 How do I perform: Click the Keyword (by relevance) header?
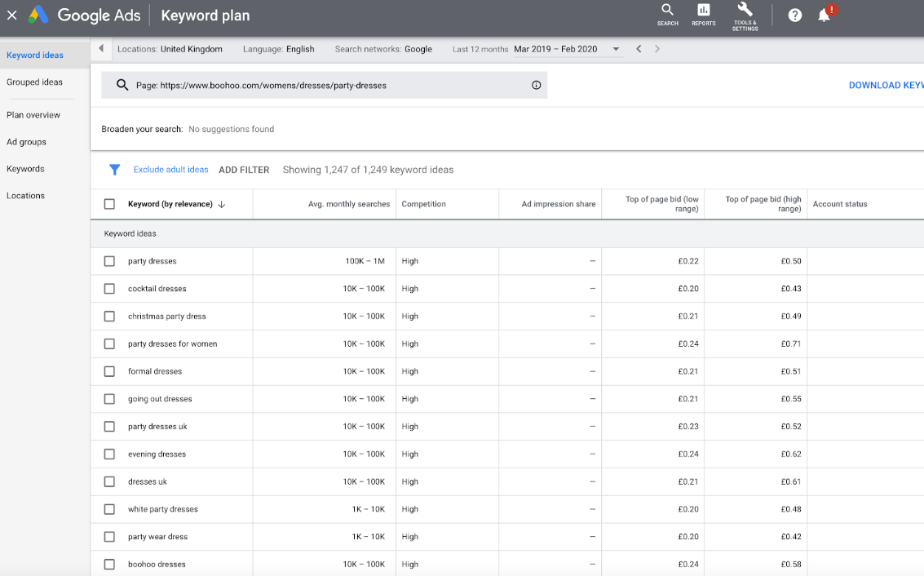[x=170, y=204]
